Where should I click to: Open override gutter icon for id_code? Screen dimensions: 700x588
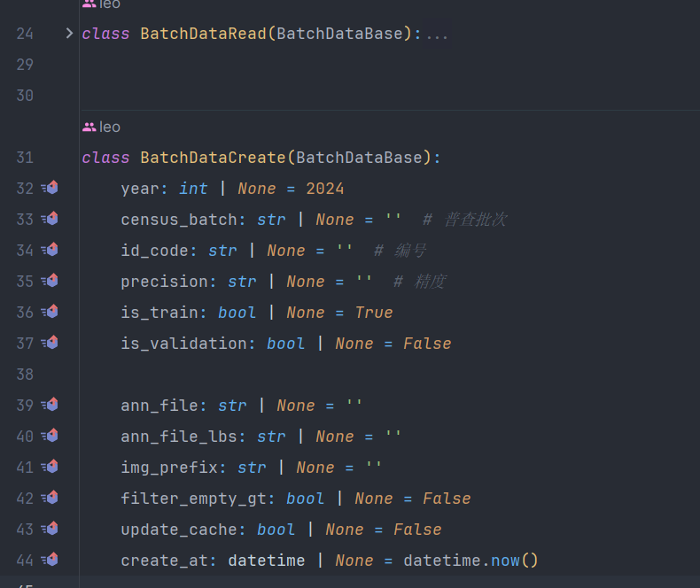point(51,250)
